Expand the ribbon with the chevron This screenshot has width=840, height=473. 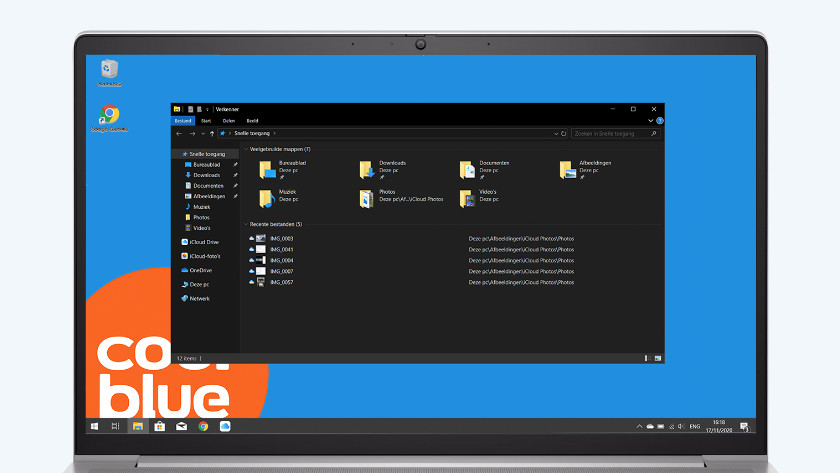coord(650,121)
